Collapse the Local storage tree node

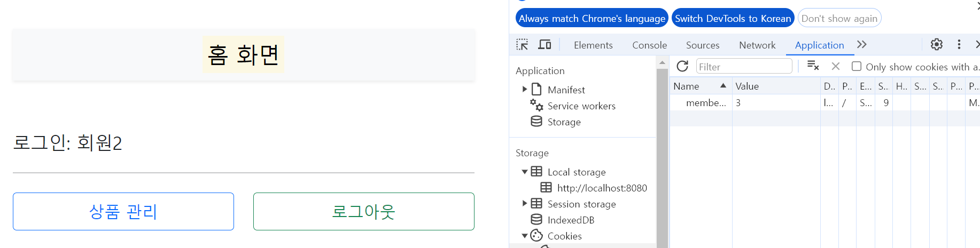(x=525, y=172)
